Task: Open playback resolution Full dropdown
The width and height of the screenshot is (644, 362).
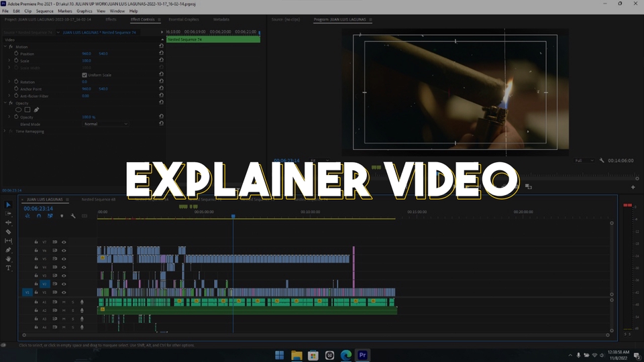Action: coord(584,160)
